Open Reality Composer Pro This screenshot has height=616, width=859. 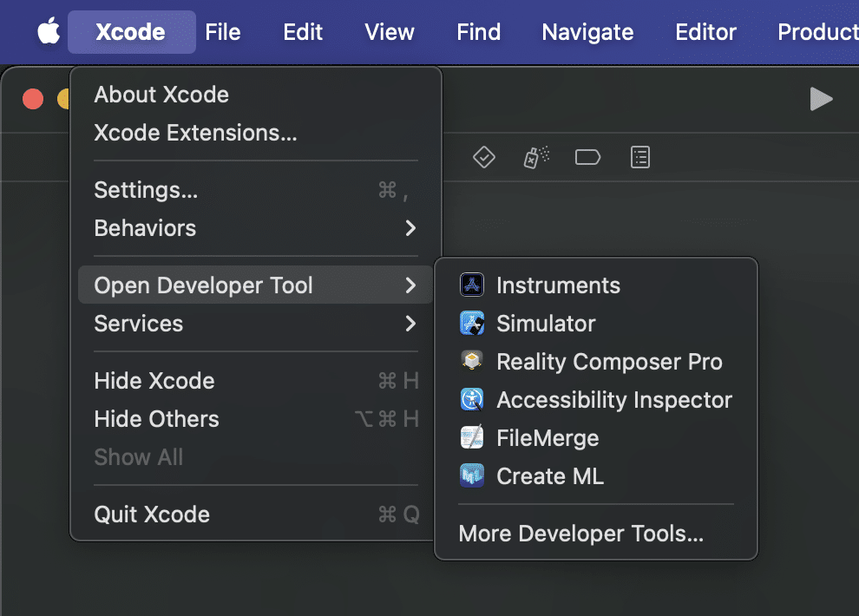click(608, 362)
